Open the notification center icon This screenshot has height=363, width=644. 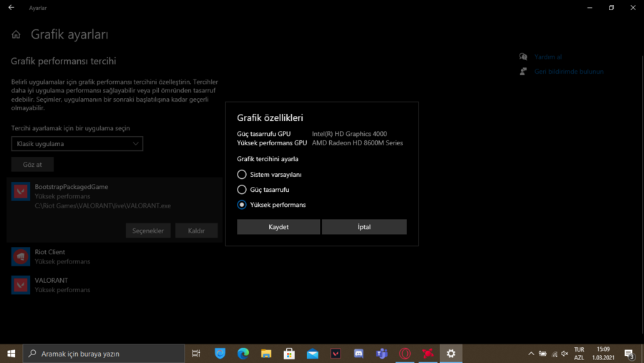629,354
